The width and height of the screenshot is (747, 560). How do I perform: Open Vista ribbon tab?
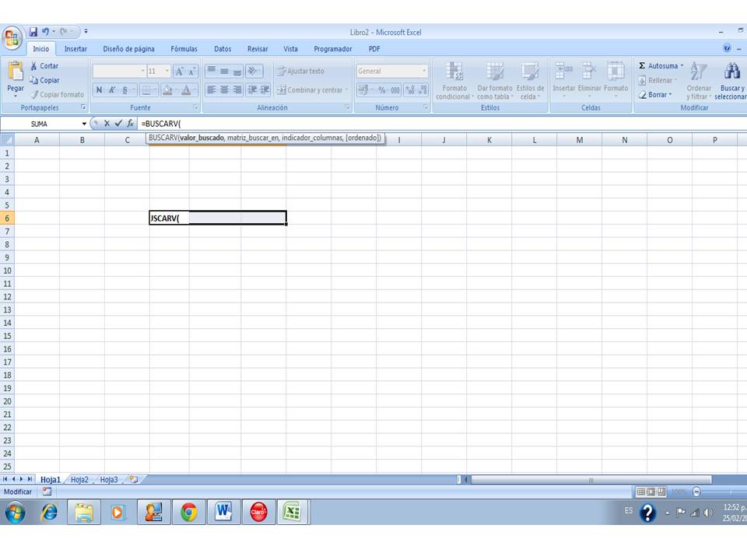click(x=290, y=48)
